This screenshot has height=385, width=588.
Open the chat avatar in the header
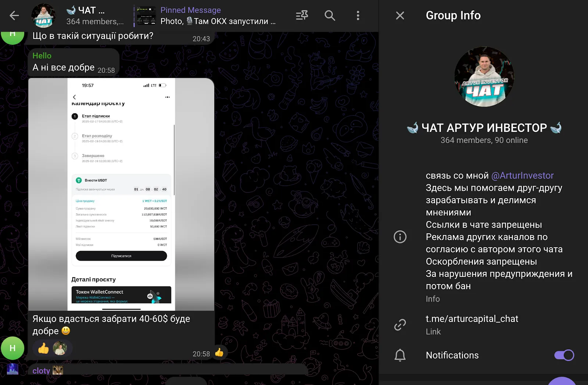[43, 16]
